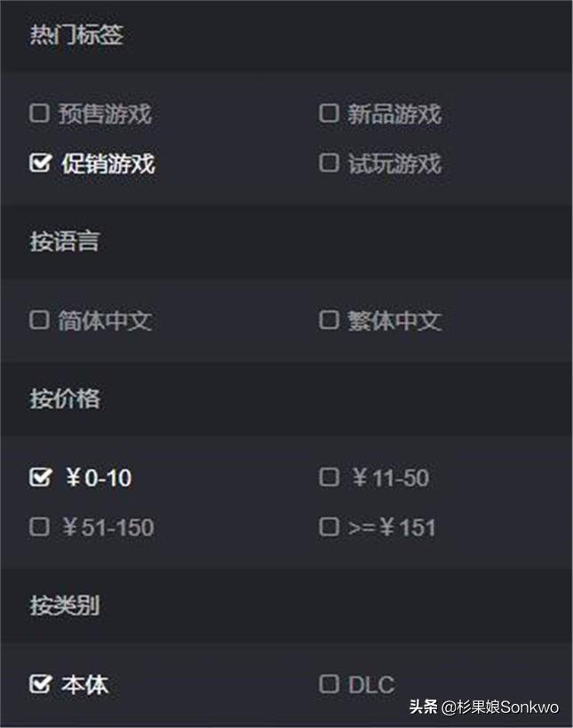Enable the ¥51-150 price range

tap(38, 527)
